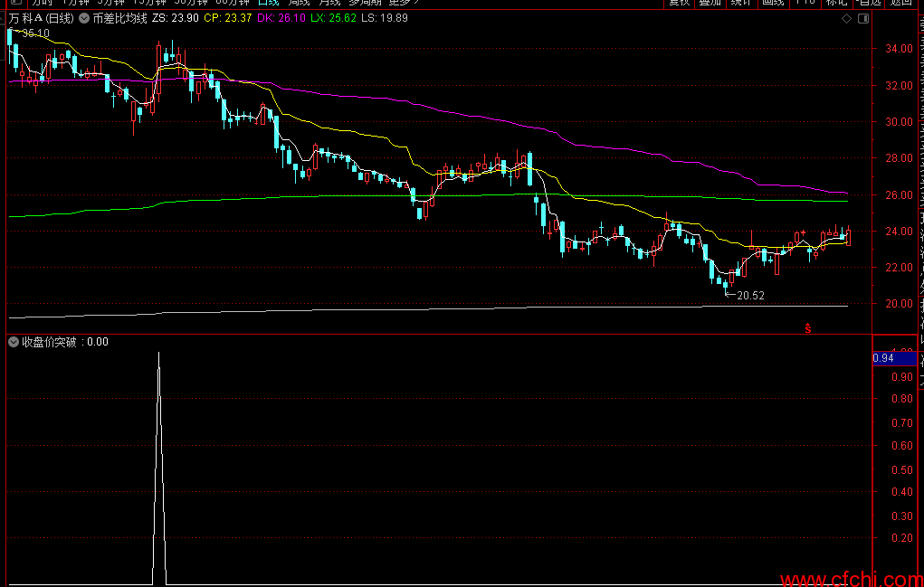Switch to the 60分钟 period tab
Screen dimensions: 924x587
(x=233, y=3)
